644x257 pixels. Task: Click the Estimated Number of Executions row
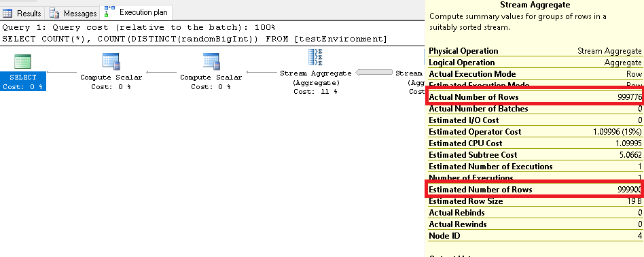[x=535, y=166]
